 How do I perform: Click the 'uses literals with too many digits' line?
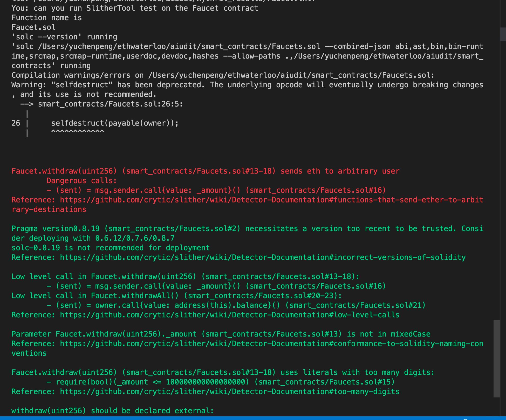point(223,373)
